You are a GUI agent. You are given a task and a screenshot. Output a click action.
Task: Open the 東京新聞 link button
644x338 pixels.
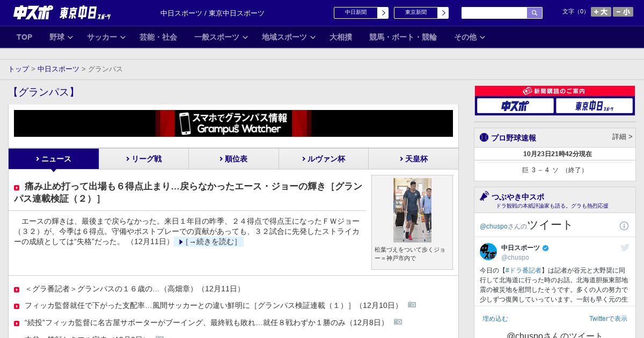pos(421,13)
